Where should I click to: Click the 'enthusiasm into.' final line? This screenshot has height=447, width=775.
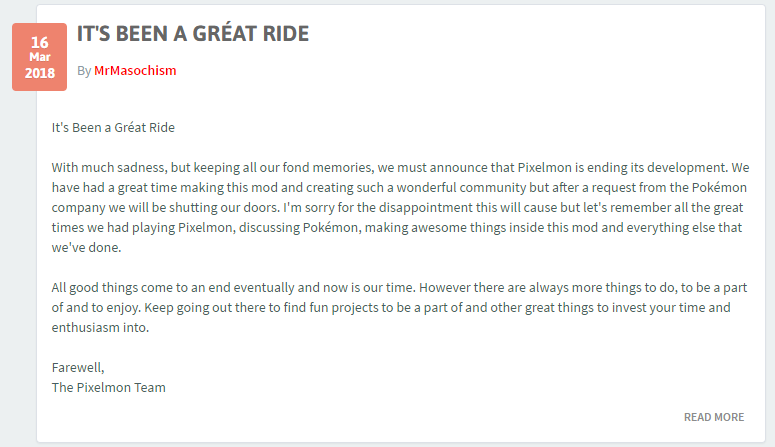click(x=100, y=327)
